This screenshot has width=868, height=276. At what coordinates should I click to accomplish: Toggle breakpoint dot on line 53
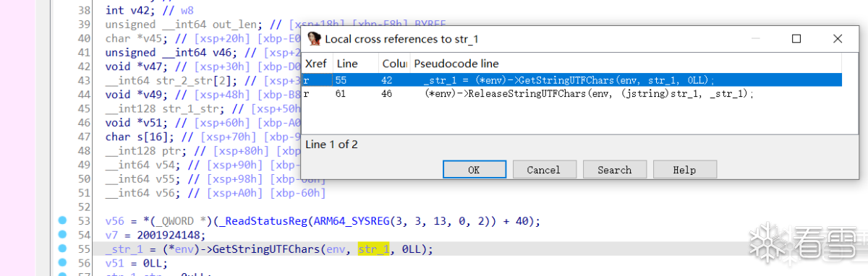coord(63,221)
